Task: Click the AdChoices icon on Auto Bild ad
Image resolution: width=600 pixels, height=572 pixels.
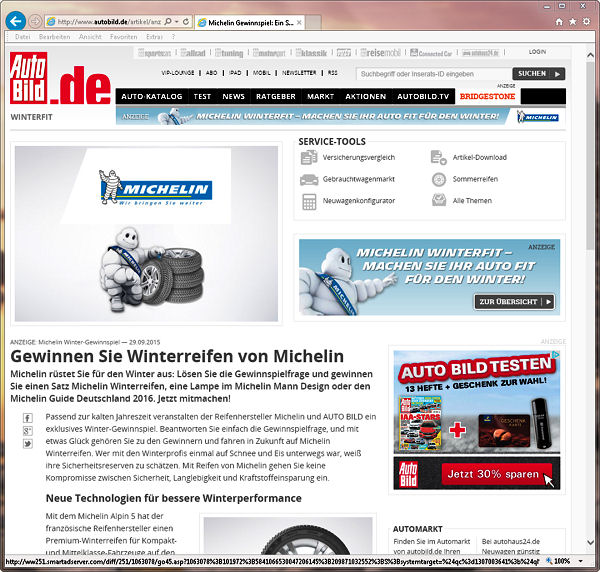Action: 556,355
